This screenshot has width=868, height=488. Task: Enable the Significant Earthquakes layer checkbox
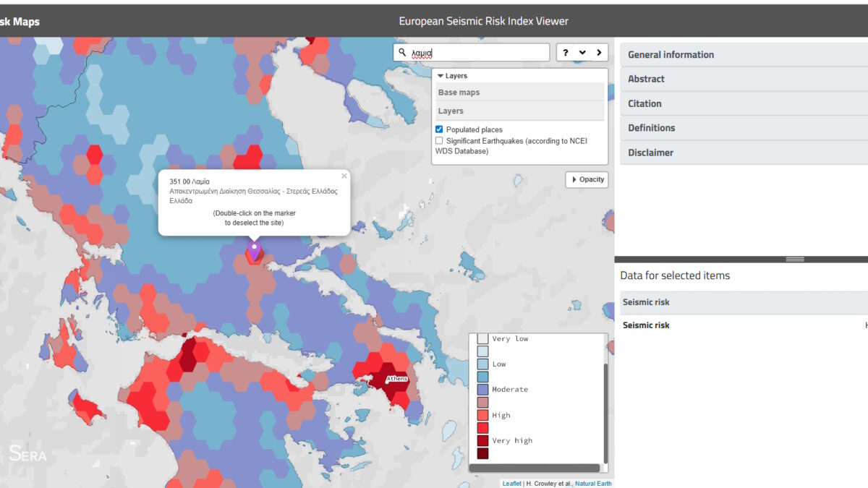pyautogui.click(x=439, y=141)
